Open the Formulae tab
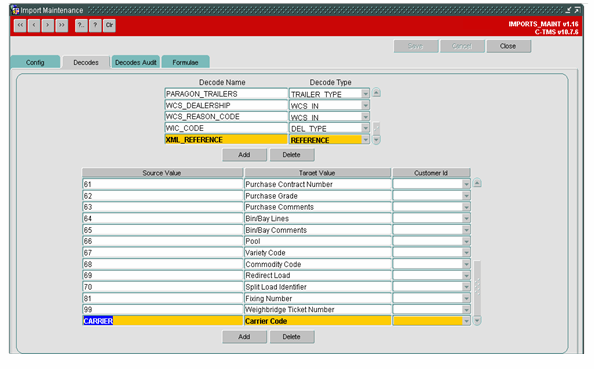594x369 pixels. click(185, 62)
